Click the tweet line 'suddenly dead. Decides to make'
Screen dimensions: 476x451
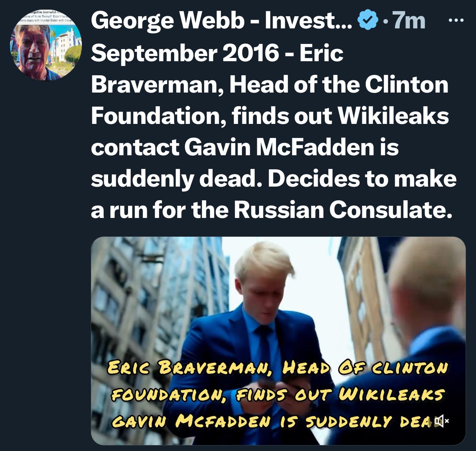click(x=274, y=178)
